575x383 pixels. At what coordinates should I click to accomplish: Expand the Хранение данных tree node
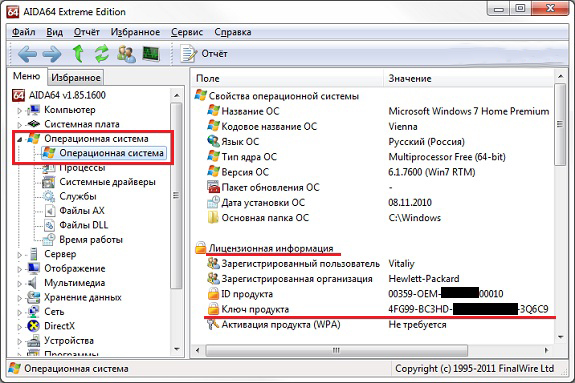pos(20,298)
